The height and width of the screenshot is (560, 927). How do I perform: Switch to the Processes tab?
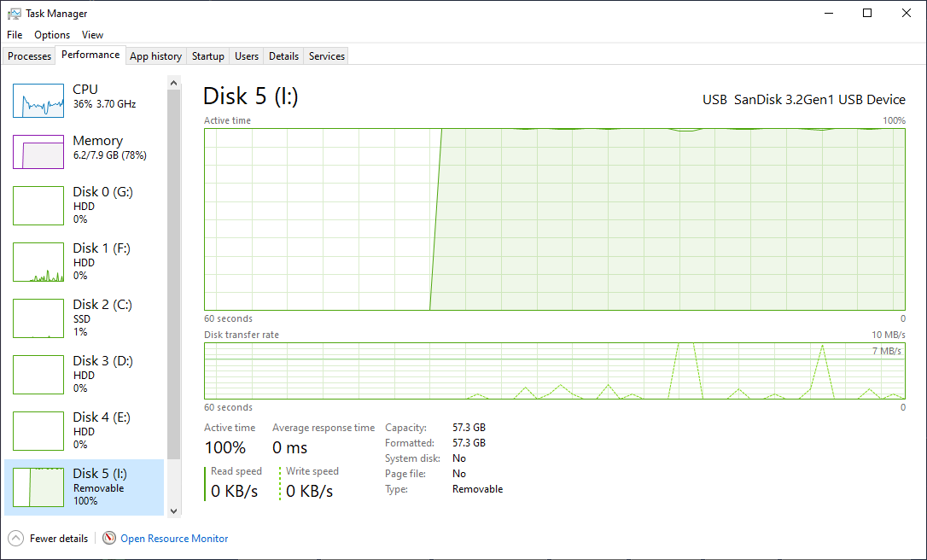29,56
